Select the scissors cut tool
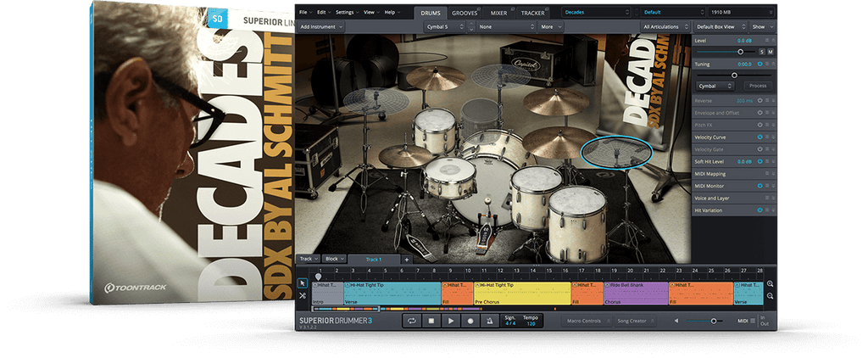868x358 pixels. point(303,296)
